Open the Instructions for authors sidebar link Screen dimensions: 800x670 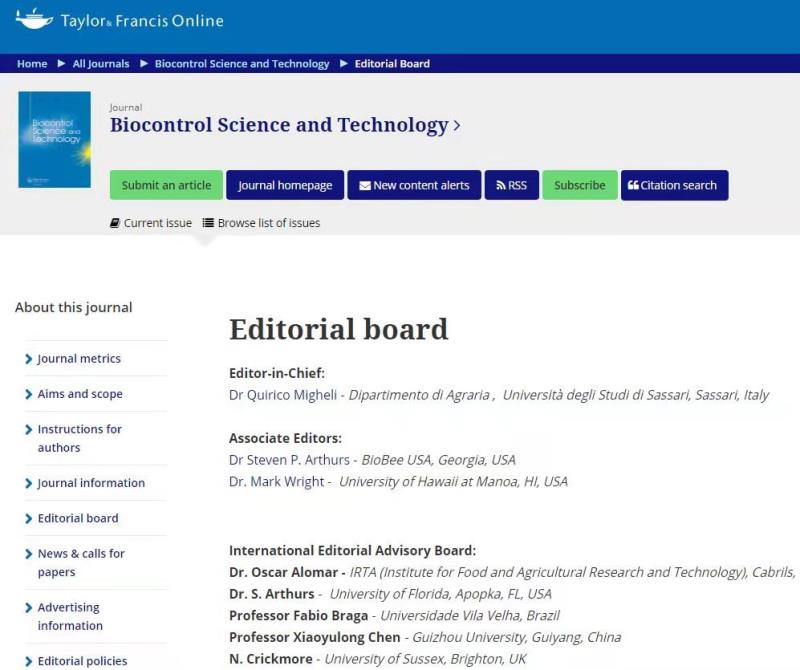80,438
